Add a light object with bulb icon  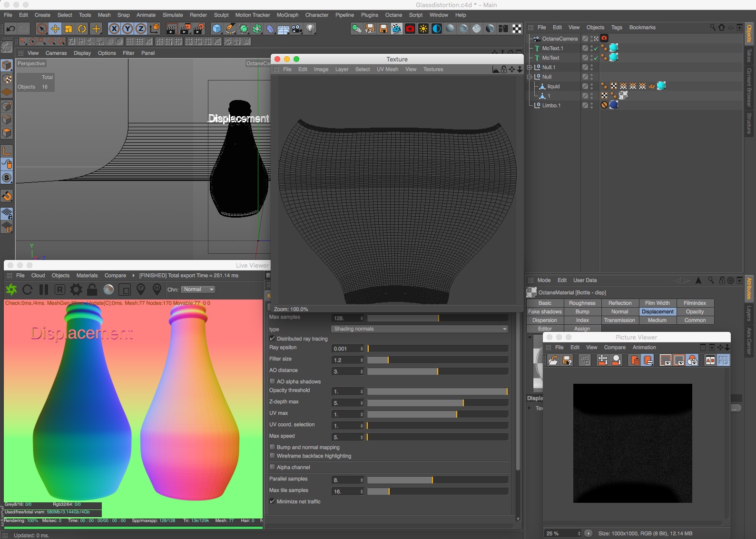[310, 29]
